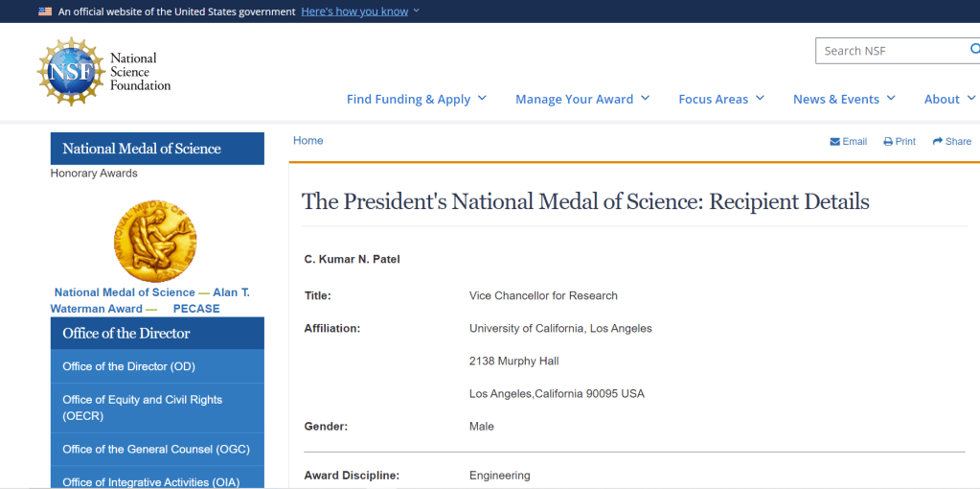This screenshot has width=980, height=489.
Task: Click the Email envelope icon
Action: point(835,142)
